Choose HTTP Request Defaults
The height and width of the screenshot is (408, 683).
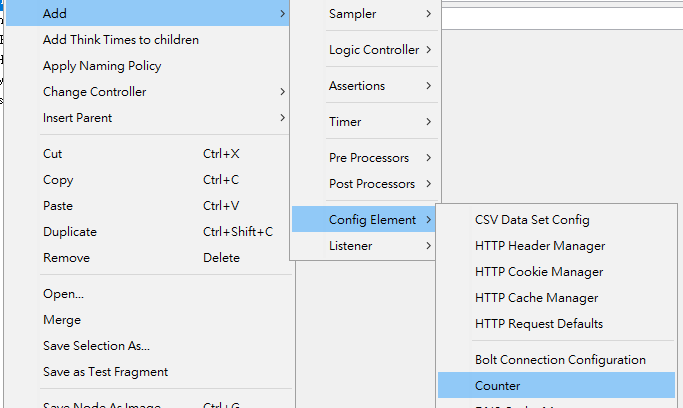click(539, 324)
